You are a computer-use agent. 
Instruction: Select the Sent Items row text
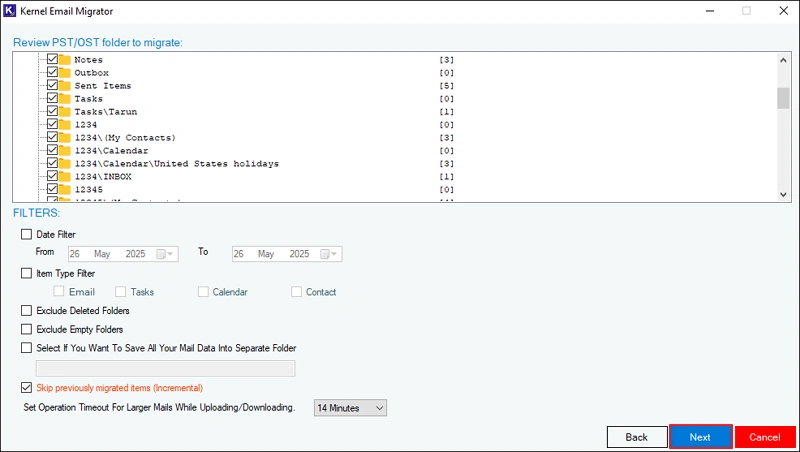pos(103,86)
